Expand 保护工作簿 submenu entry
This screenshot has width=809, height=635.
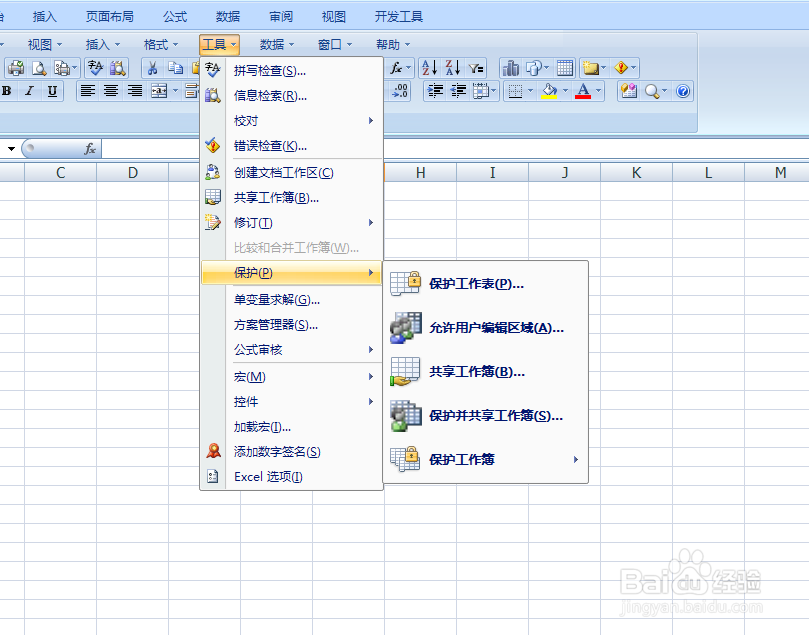485,459
